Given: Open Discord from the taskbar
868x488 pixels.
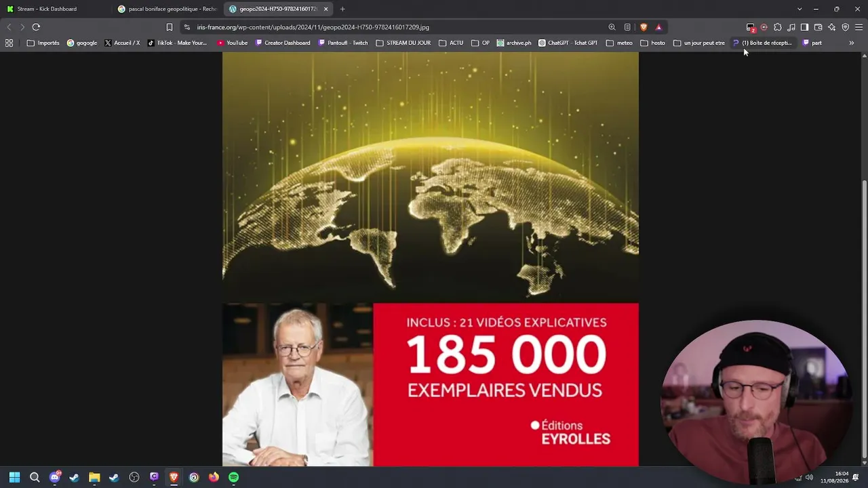Looking at the screenshot, I should pos(55,477).
